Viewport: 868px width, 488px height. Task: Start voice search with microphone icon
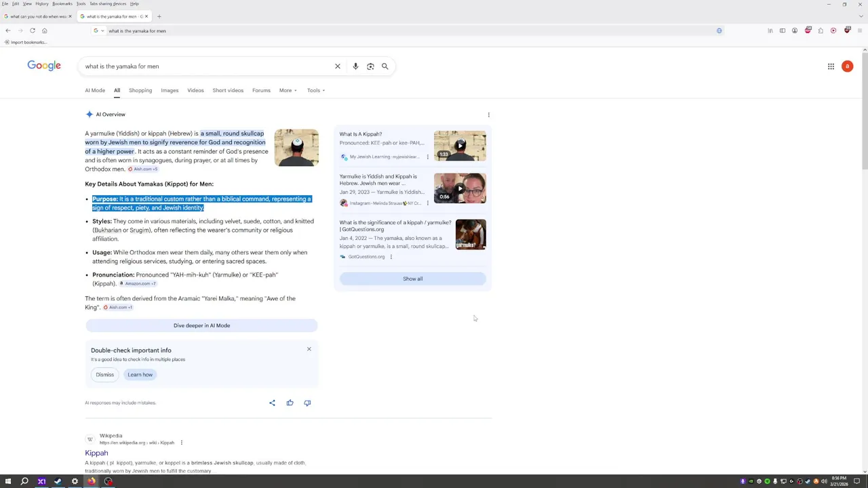coord(355,66)
